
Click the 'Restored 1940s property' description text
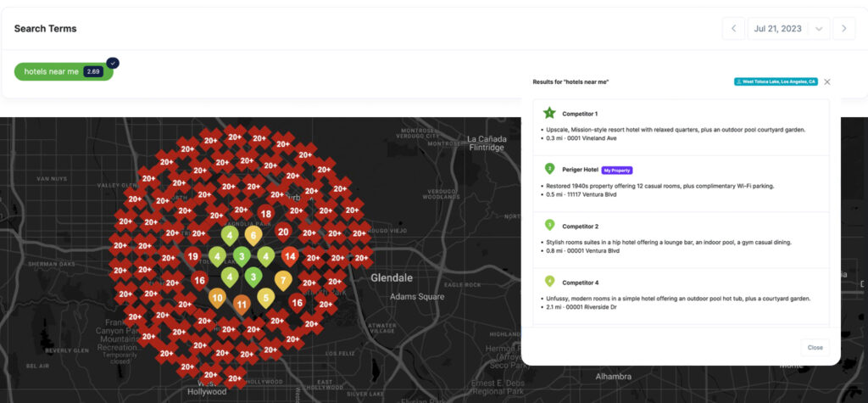coord(659,187)
